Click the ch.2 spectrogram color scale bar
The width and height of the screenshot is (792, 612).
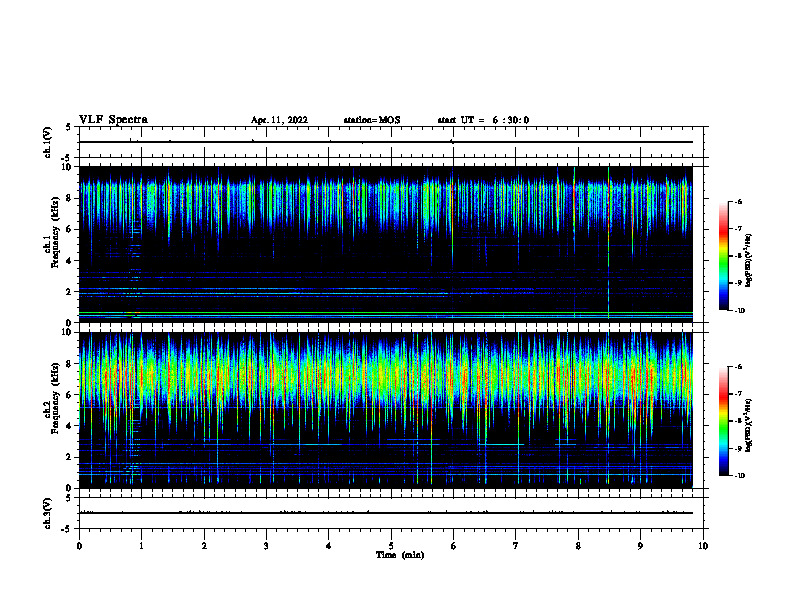(724, 421)
